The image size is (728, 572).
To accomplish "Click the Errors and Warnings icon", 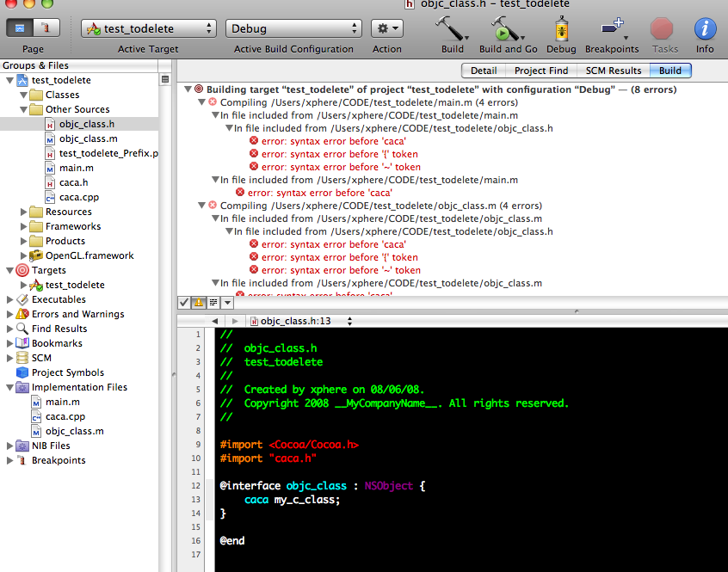I will click(x=22, y=314).
